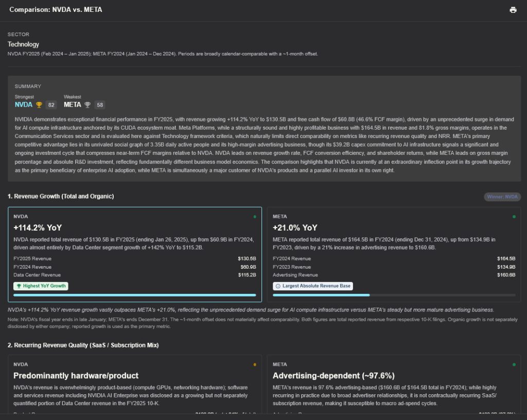
Task: Click the Highest YoY Growth badge
Action: [x=41, y=286]
